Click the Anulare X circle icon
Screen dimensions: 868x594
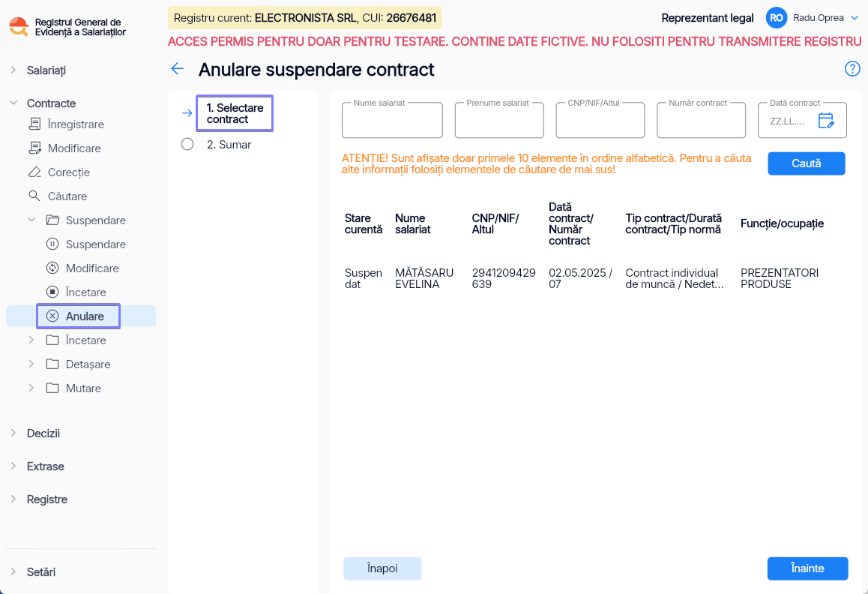tap(52, 316)
